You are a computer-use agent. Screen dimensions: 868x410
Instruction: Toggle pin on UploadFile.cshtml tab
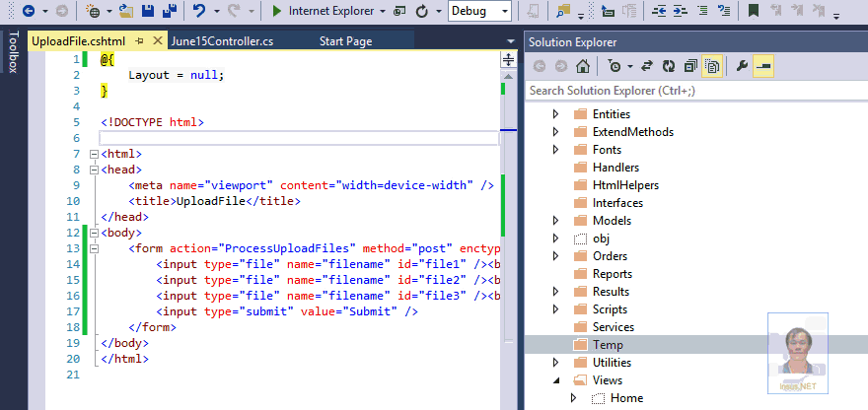140,41
